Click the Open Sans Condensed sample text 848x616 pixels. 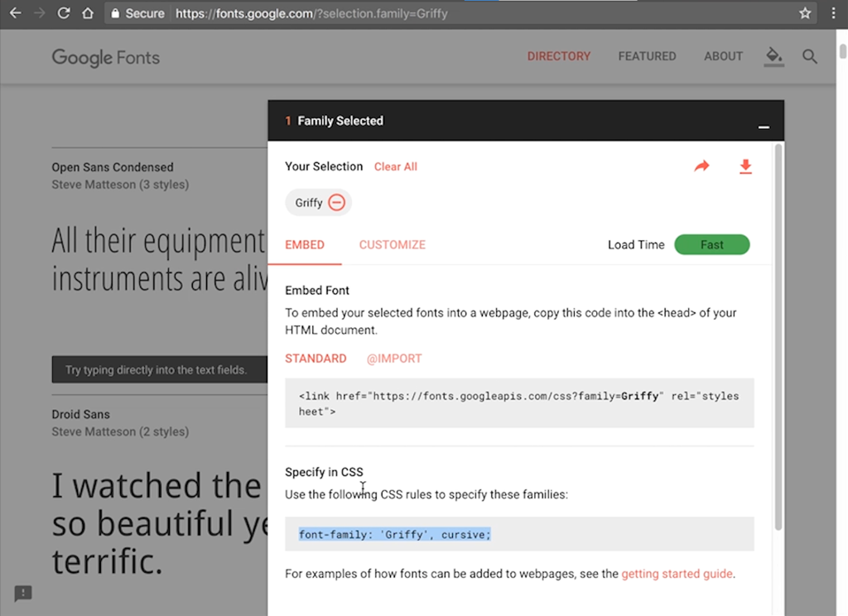click(x=160, y=260)
